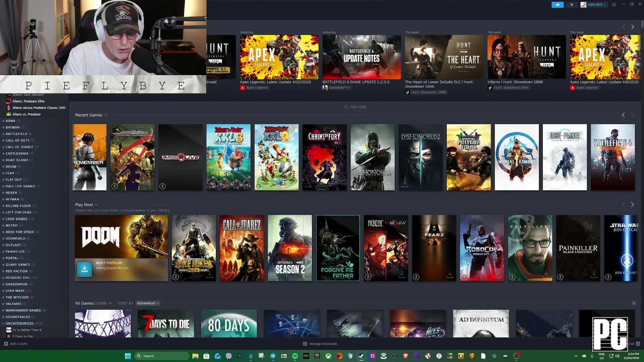Collapse the All Games shelf chevron
The width and height of the screenshot is (644, 362).
click(x=633, y=303)
